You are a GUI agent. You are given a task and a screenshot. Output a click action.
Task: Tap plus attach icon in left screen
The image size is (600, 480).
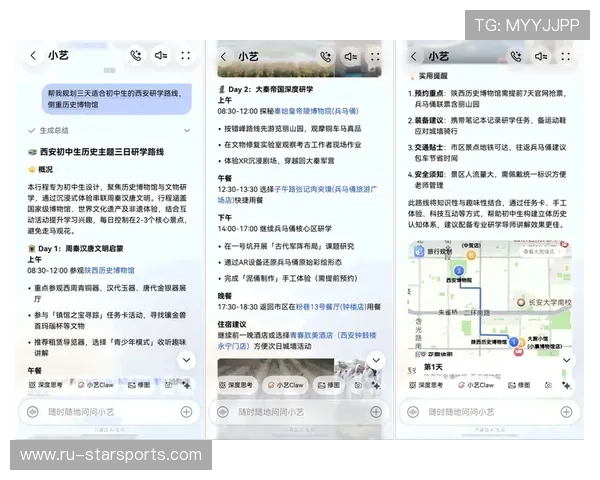pyautogui.click(x=186, y=412)
